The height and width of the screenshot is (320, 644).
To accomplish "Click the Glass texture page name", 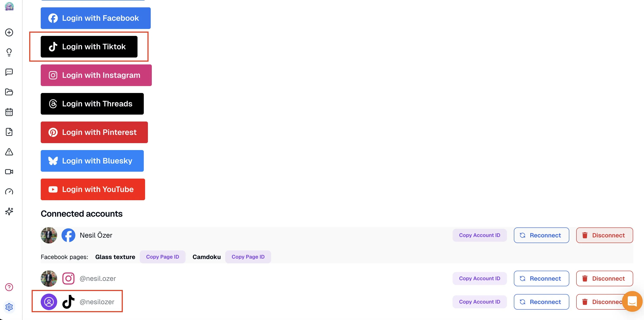I will (115, 257).
